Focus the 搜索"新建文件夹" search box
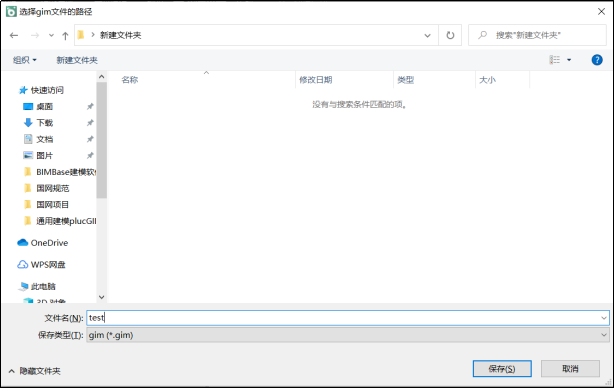615x389 pixels. click(x=537, y=35)
